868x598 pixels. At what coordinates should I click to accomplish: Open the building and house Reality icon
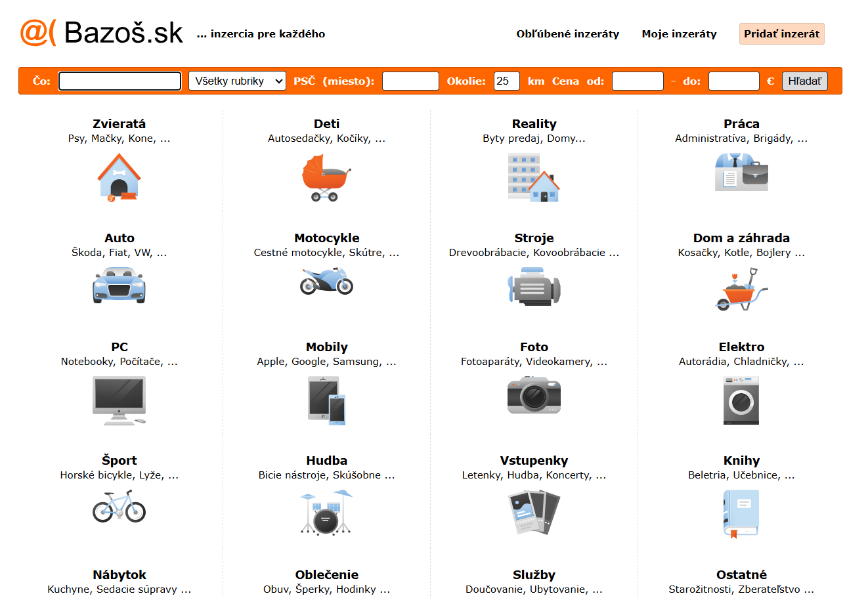tap(534, 178)
